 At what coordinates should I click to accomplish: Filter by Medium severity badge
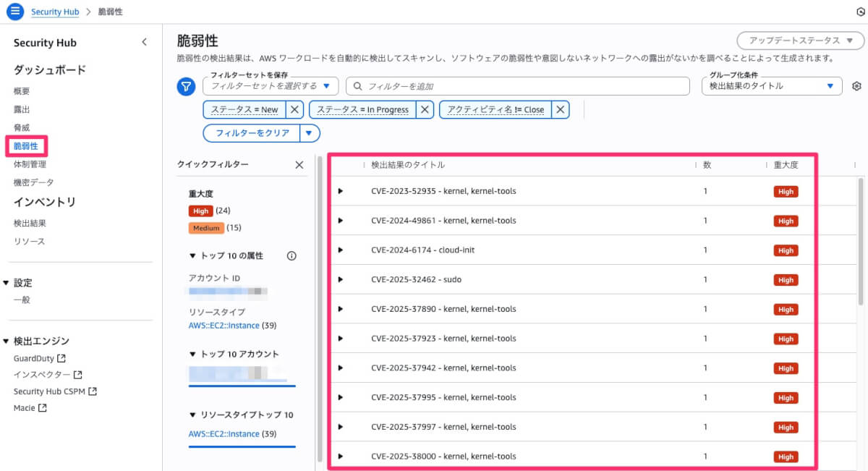point(206,228)
